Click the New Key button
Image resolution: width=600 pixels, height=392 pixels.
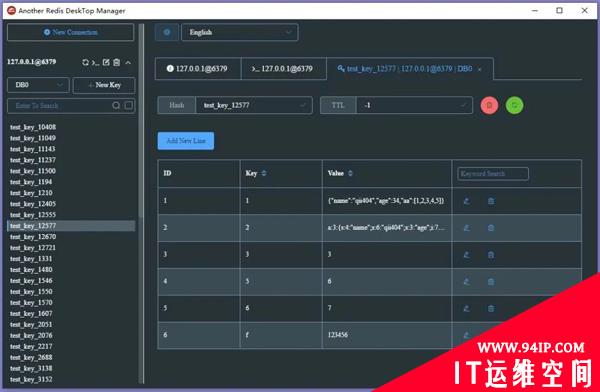104,85
